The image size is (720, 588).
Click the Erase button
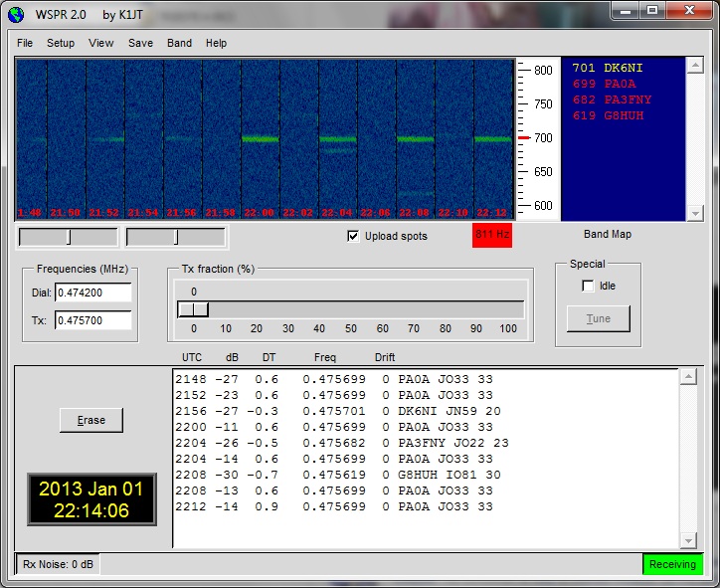(91, 420)
